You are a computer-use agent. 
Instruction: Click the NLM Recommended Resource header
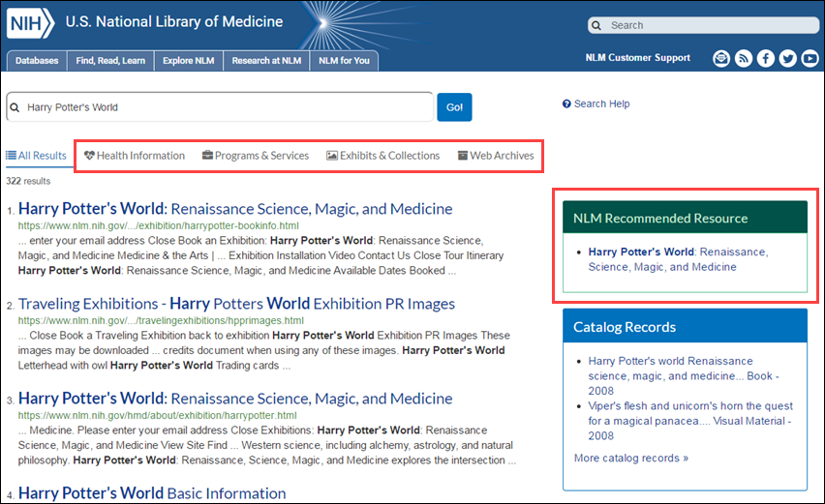(685, 218)
